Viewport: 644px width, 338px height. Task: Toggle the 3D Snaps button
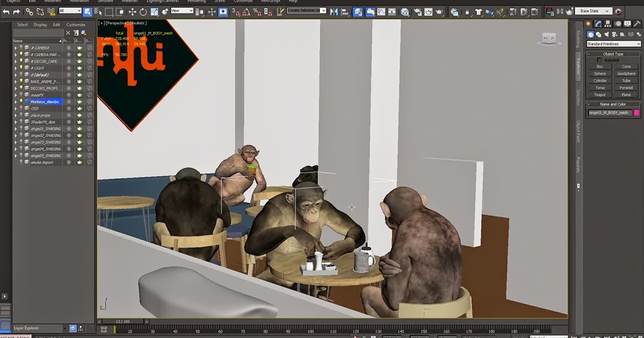coord(237,11)
